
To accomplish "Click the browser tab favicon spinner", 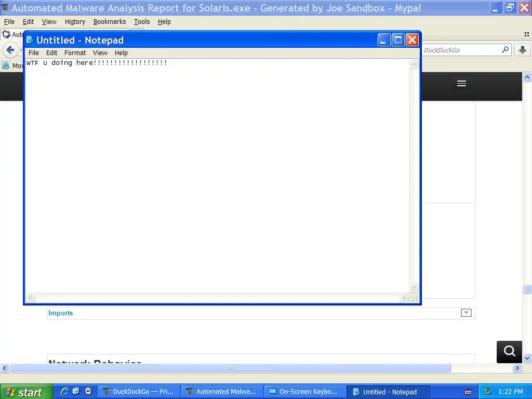I will pos(6,34).
